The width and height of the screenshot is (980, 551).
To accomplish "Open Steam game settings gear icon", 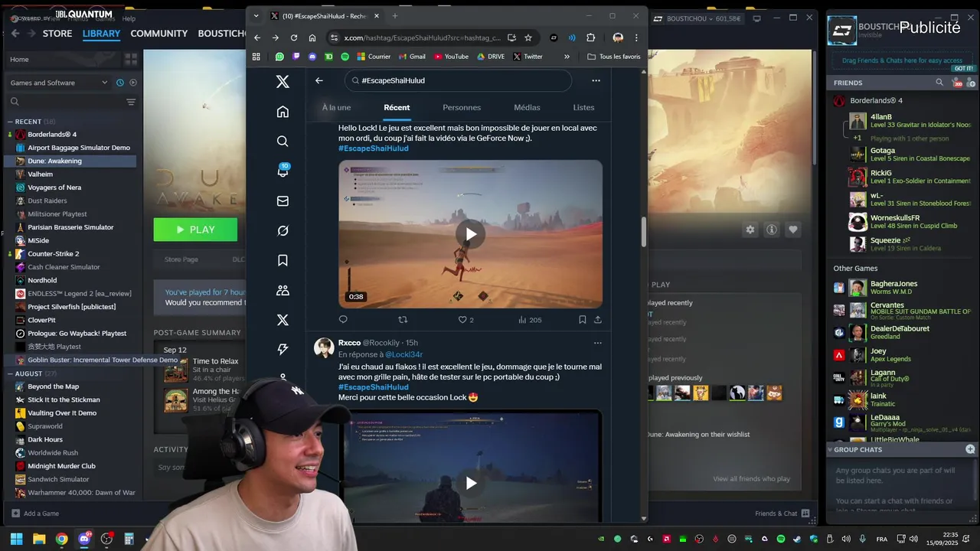I will click(750, 230).
